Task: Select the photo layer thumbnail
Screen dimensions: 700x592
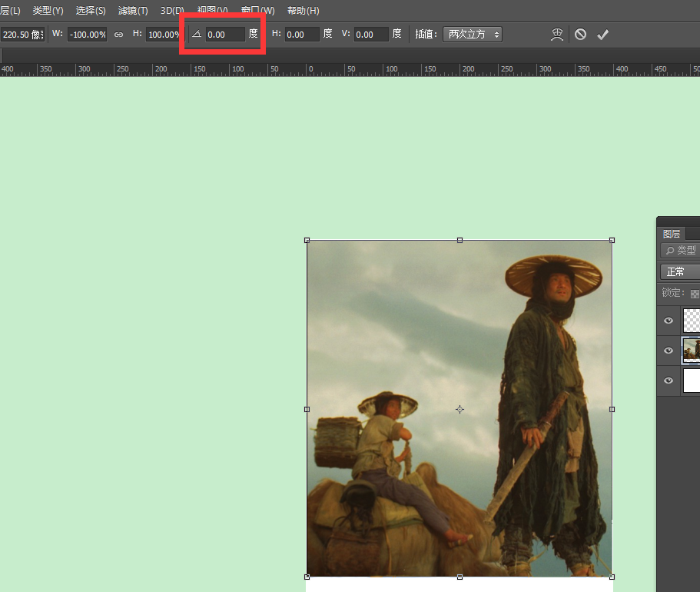Action: pyautogui.click(x=692, y=351)
